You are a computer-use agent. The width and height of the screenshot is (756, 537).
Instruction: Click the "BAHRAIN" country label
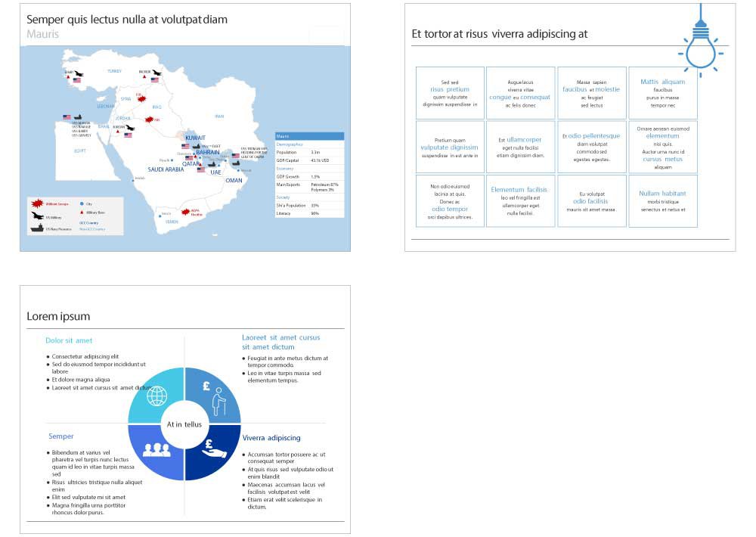point(207,152)
